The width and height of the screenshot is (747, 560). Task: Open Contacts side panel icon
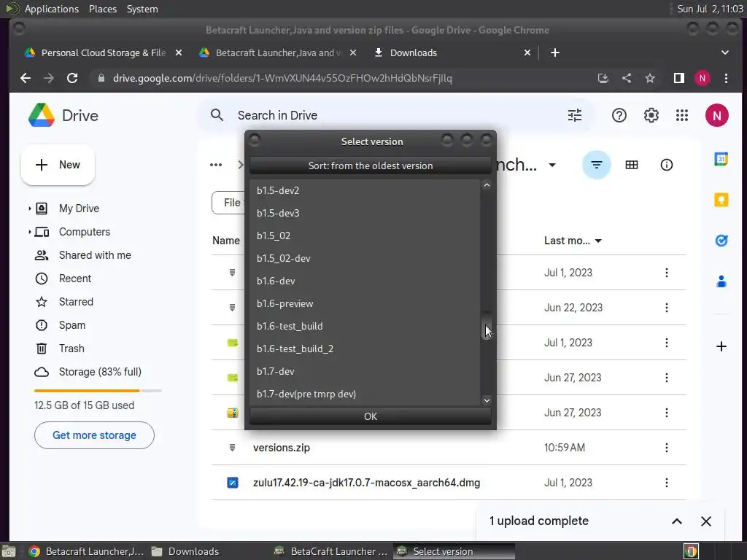[721, 281]
